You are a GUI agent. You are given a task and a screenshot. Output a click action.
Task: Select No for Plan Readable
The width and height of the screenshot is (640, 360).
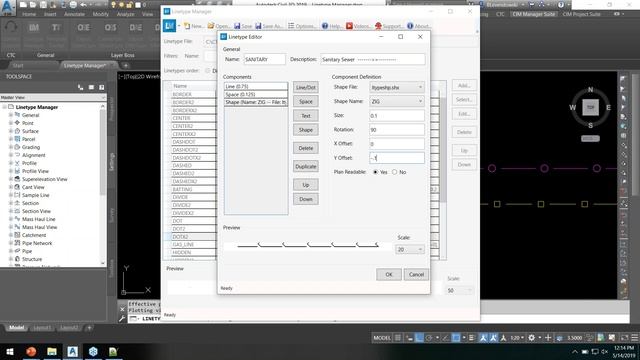coord(395,172)
